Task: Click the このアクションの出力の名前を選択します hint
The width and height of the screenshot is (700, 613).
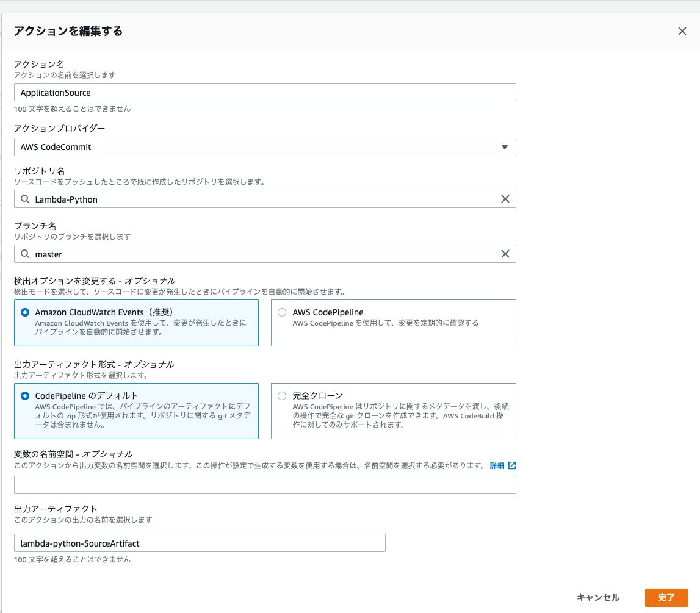Action: pos(83,519)
